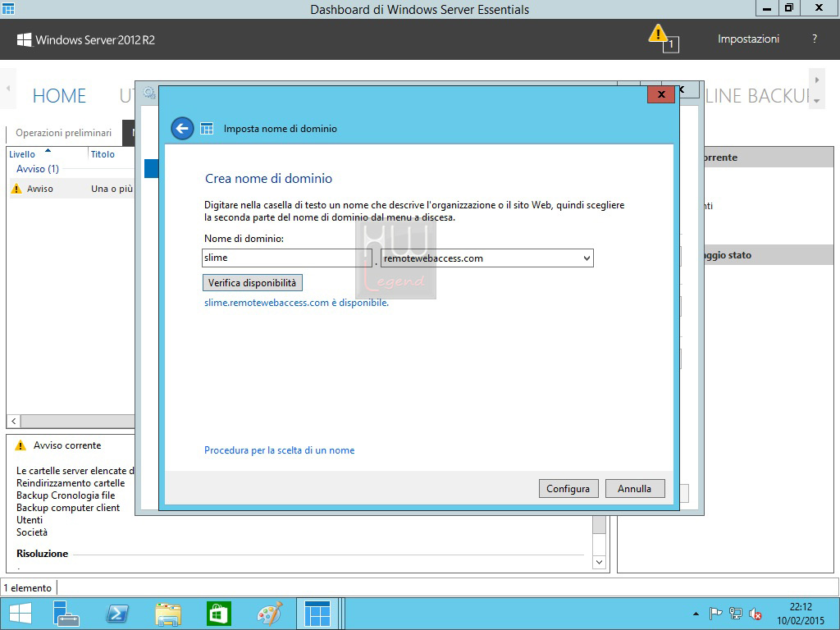This screenshot has height=630, width=840.
Task: Show hidden tray icons arrow
Action: (696, 614)
